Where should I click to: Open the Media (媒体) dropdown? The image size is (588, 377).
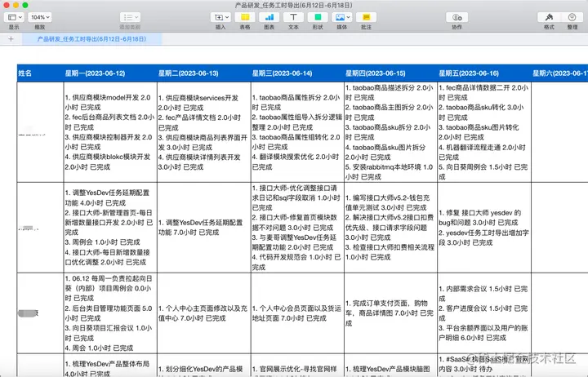(x=341, y=17)
